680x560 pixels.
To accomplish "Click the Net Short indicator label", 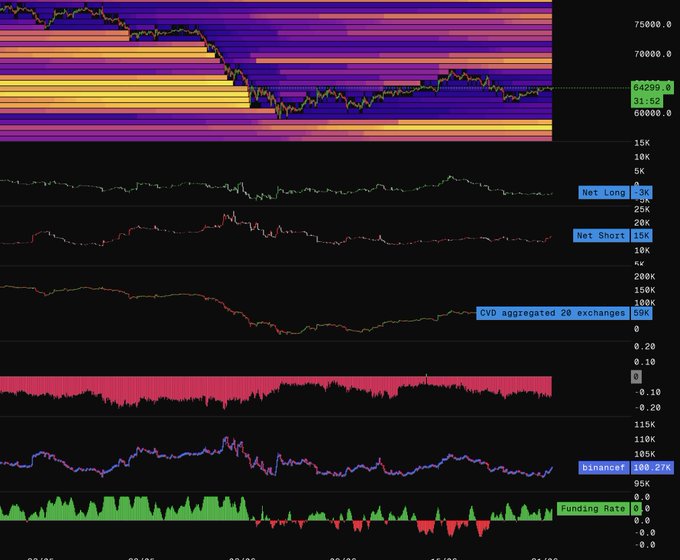I will pyautogui.click(x=601, y=236).
